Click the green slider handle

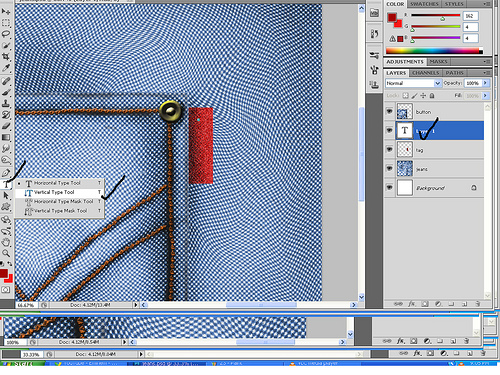[413, 30]
